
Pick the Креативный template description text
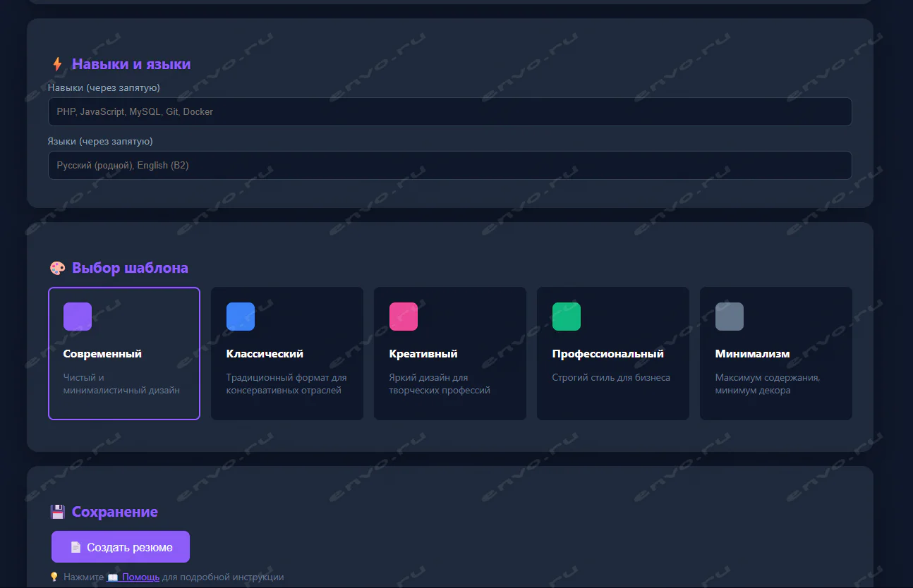pos(439,384)
